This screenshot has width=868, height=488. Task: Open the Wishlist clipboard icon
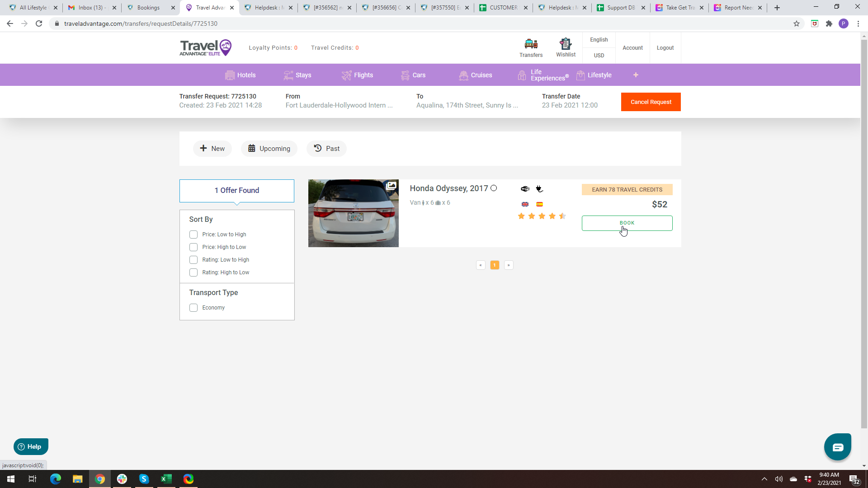point(566,44)
